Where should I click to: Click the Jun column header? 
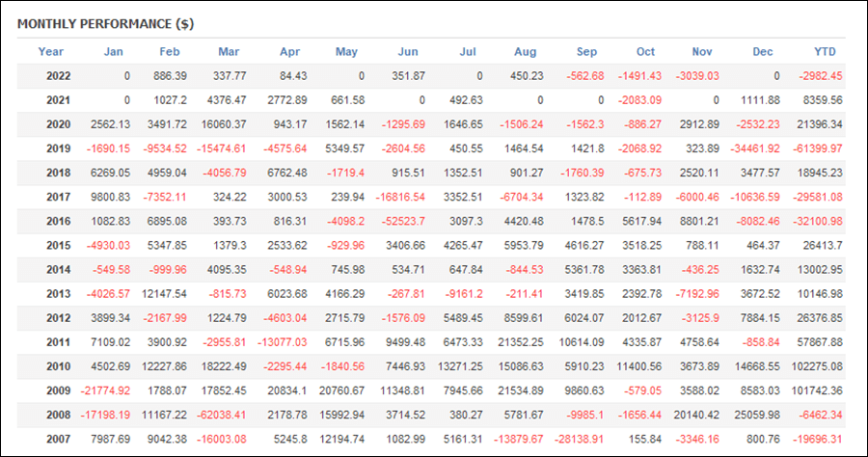(x=407, y=51)
